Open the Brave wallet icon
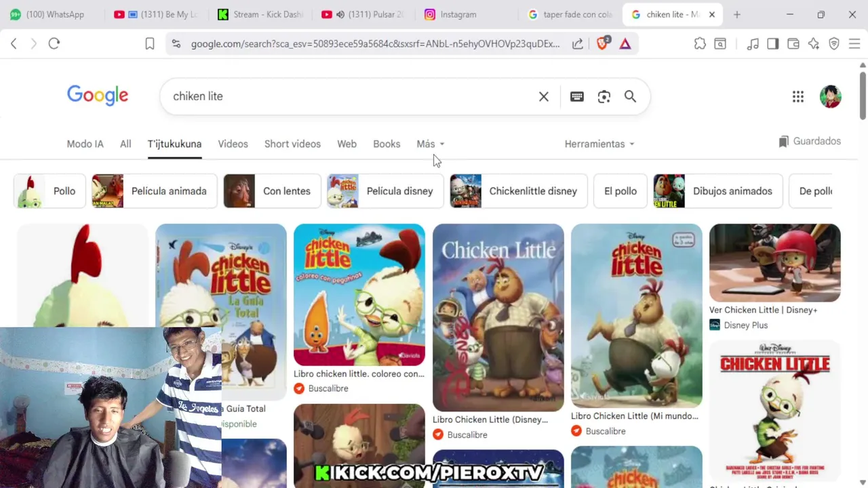 pyautogui.click(x=793, y=43)
